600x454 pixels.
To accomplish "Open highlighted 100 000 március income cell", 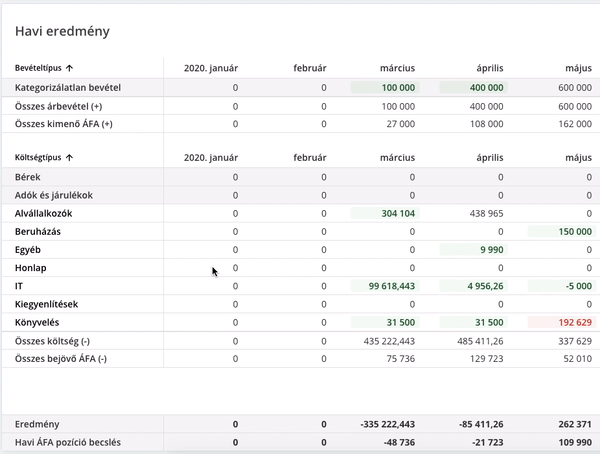I will (385, 88).
